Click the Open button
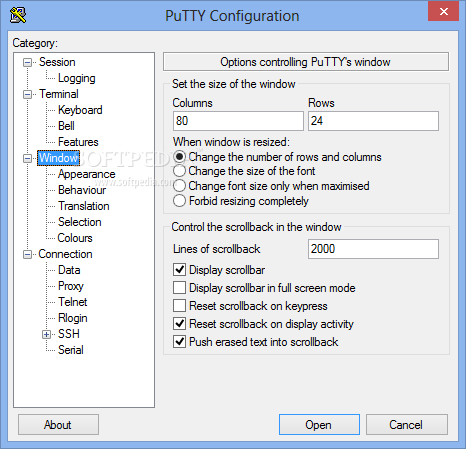 (319, 425)
